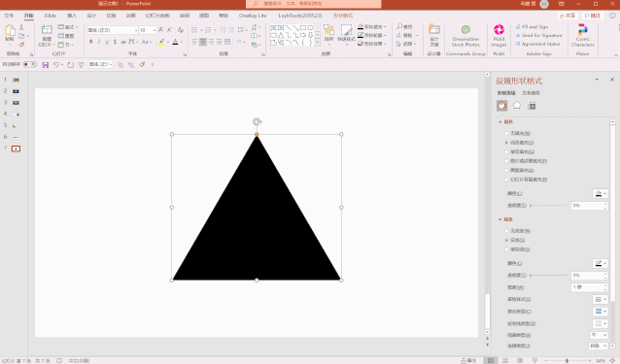Viewport: 620px width, 364px height.
Task: Open Dreamstime Stock Photos add-in
Action: pyautogui.click(x=465, y=36)
